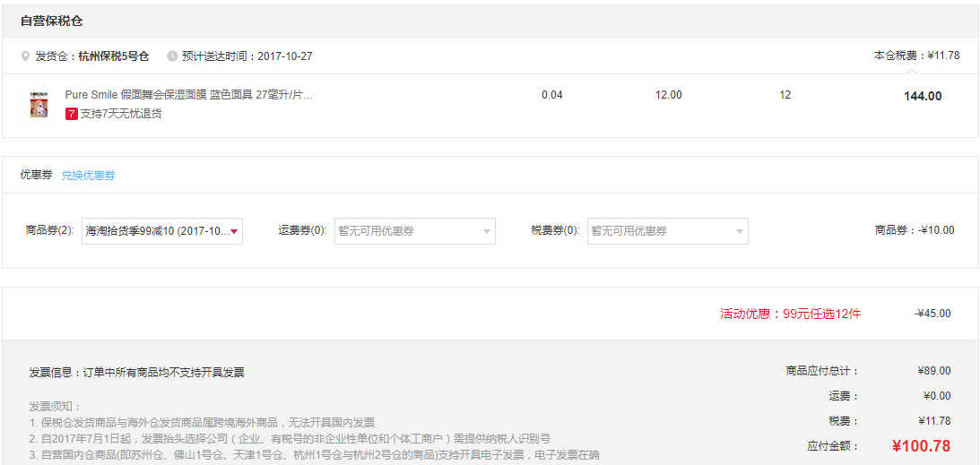This screenshot has height=465, width=980.
Task: Click the 自营保税仓 section heading
Action: (x=51, y=22)
